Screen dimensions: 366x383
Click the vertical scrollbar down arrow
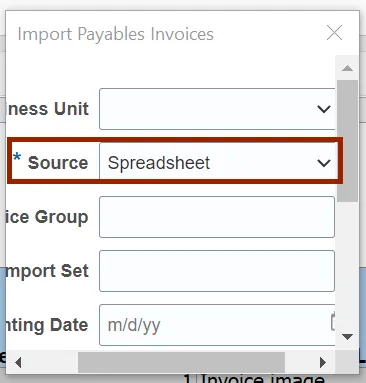347,337
